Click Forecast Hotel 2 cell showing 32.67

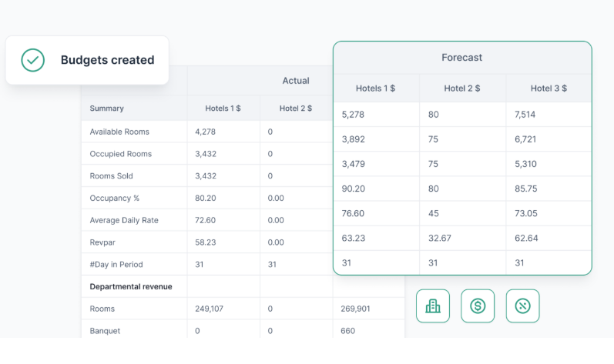(x=439, y=238)
